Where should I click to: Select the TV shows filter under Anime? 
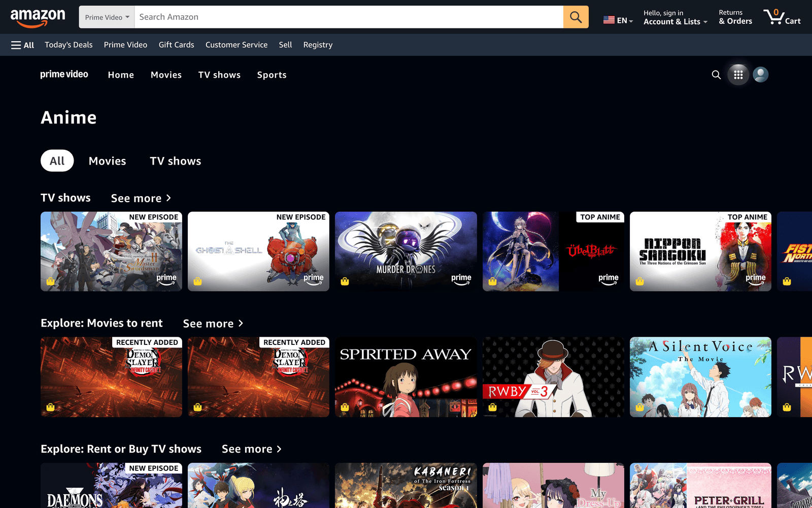tap(175, 161)
